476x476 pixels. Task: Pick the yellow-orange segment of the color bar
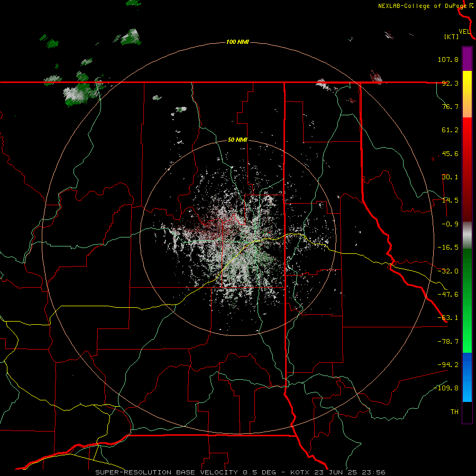tap(467, 94)
